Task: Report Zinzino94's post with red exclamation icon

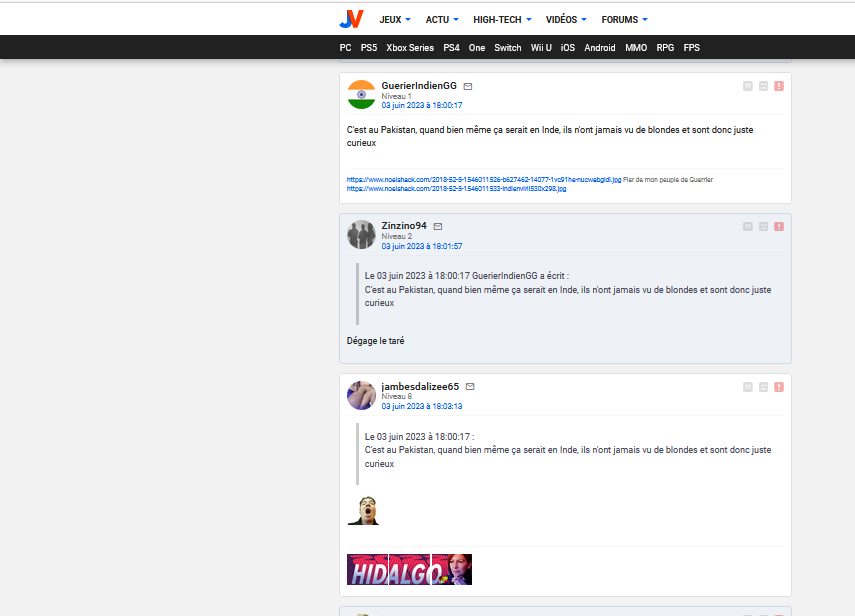Action: coord(779,227)
